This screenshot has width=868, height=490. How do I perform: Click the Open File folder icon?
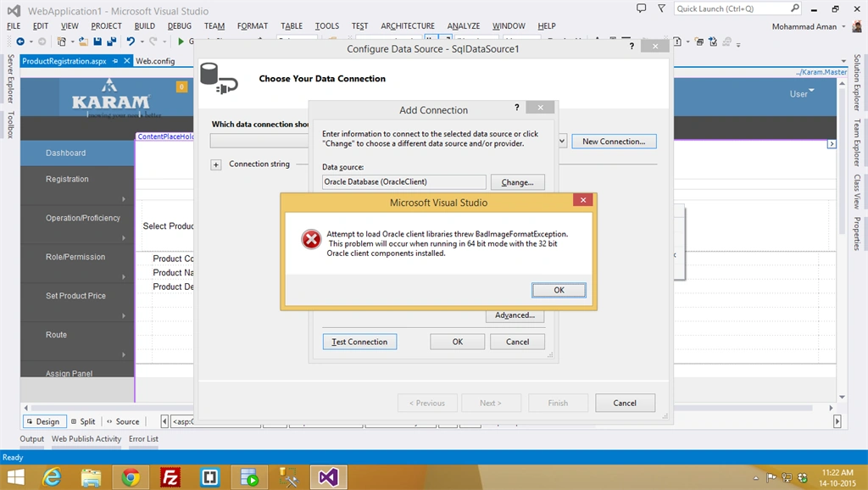pyautogui.click(x=84, y=42)
